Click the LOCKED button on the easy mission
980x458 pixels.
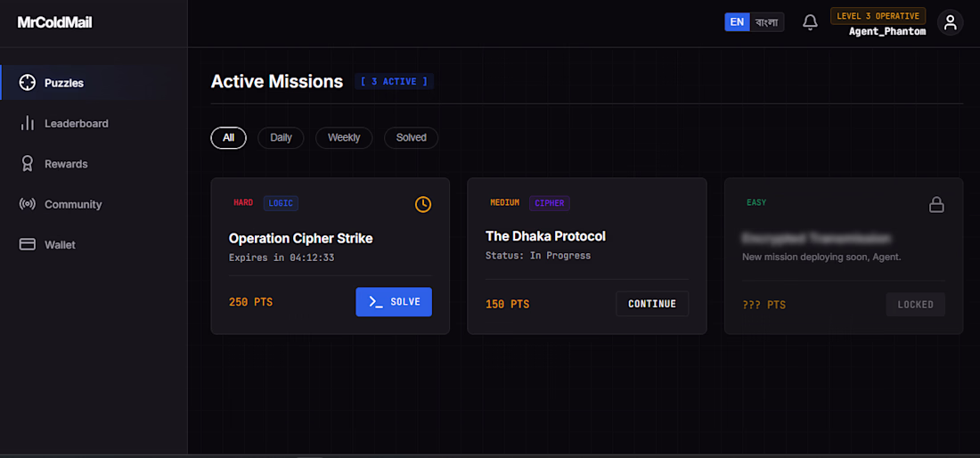915,304
